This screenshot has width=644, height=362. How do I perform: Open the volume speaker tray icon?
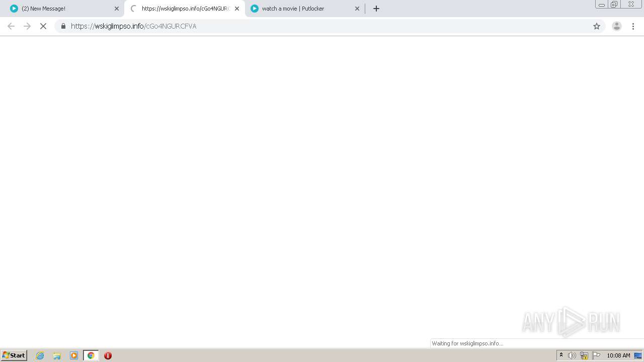572,355
